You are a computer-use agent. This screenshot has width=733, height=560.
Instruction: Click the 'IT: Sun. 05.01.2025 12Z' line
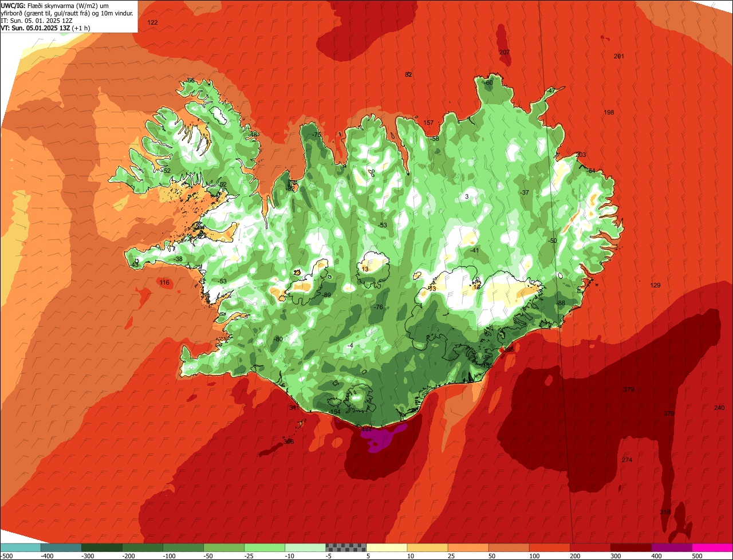click(x=37, y=20)
